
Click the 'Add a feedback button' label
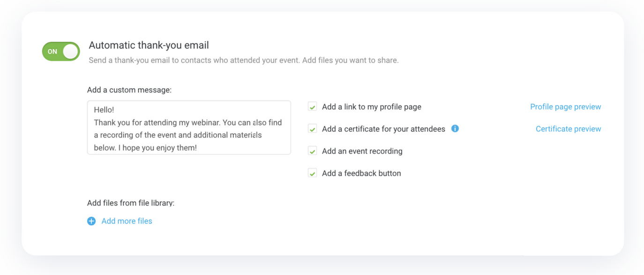click(361, 173)
